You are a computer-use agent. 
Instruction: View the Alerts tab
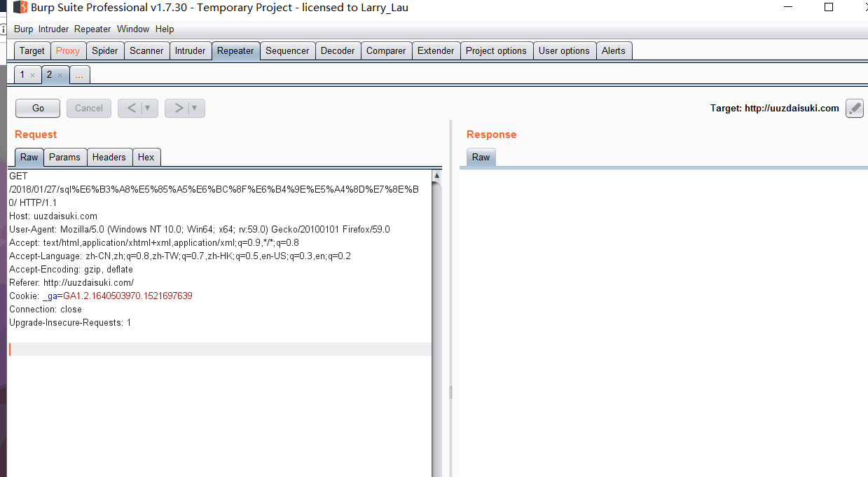pos(614,50)
